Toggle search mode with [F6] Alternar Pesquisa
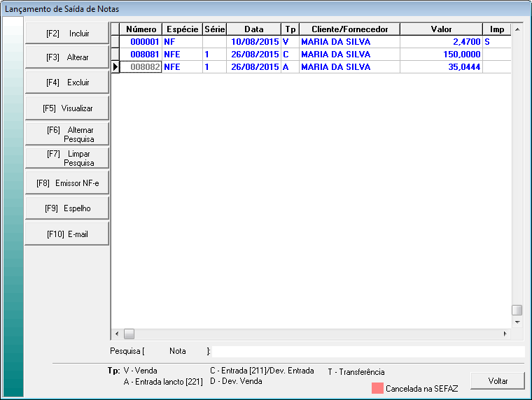Viewport: 532px width, 400px height. point(67,134)
